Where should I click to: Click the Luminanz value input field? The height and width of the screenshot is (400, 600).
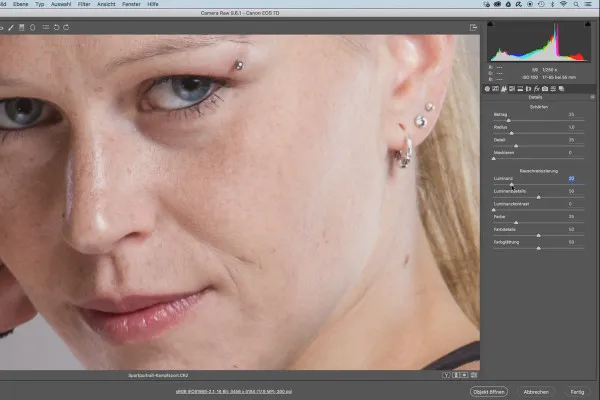click(x=571, y=179)
